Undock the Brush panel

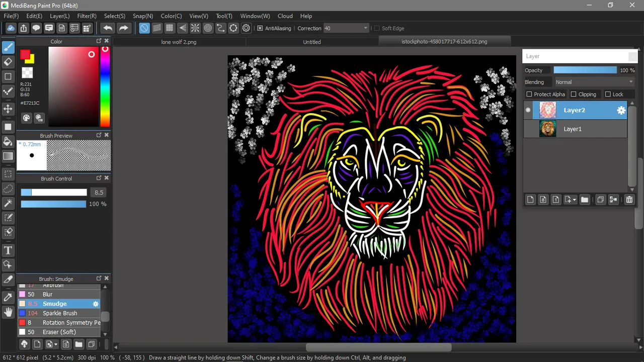(x=99, y=279)
